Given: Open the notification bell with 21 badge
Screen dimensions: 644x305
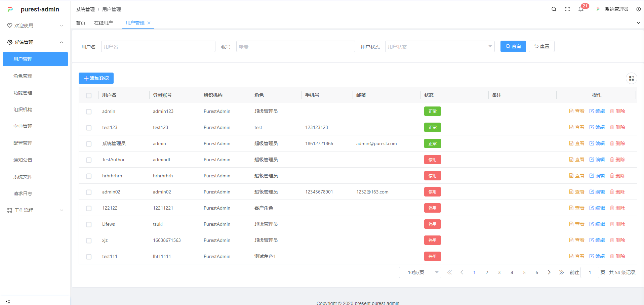Looking at the screenshot, I should (x=581, y=9).
